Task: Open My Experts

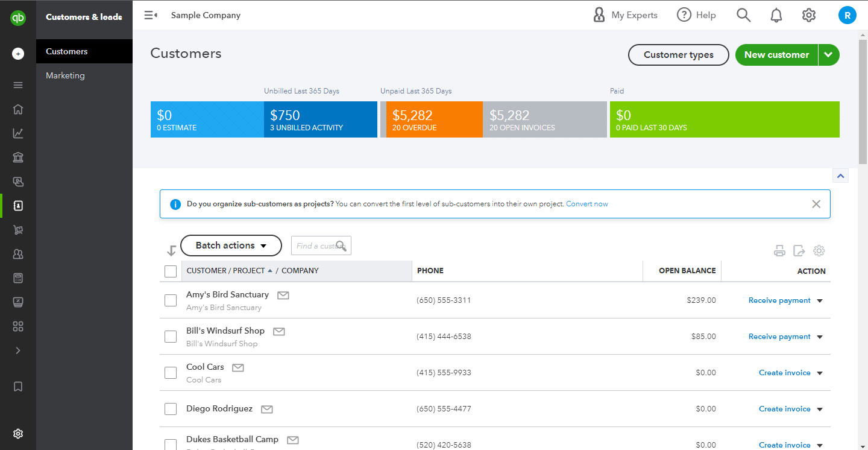Action: (626, 15)
